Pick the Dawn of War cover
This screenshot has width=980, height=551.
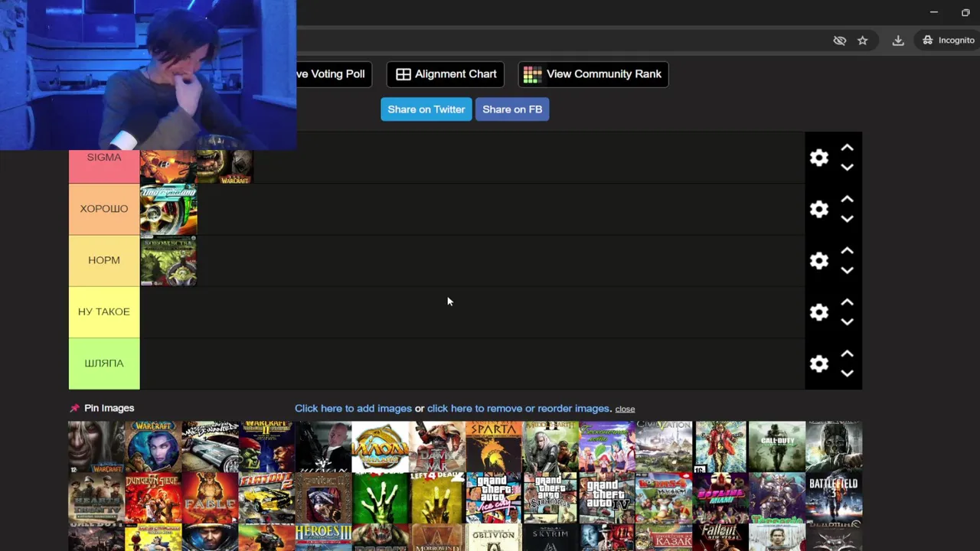click(437, 446)
